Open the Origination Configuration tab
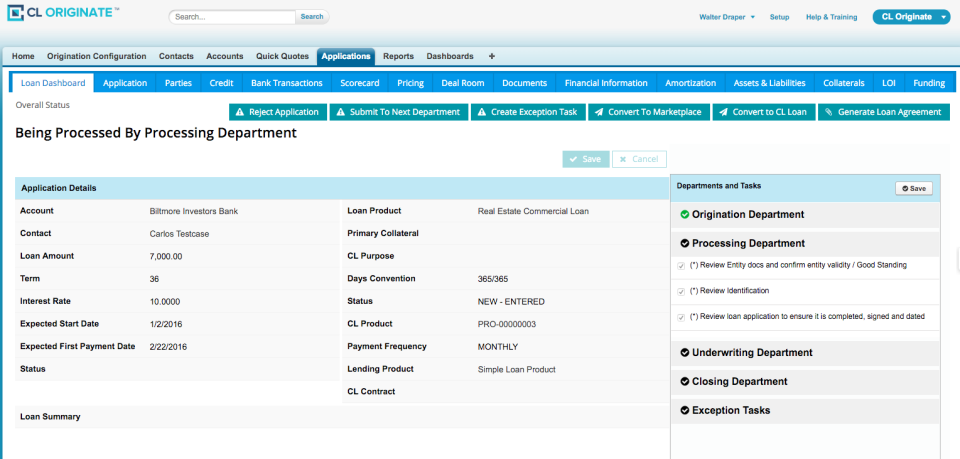This screenshot has height=459, width=960. [97, 56]
